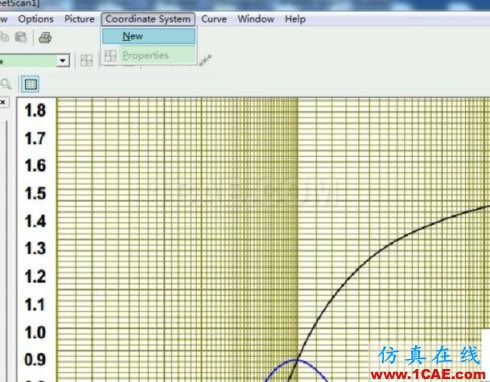Expand the green combo box dropdown
The width and height of the screenshot is (490, 382).
(63, 61)
